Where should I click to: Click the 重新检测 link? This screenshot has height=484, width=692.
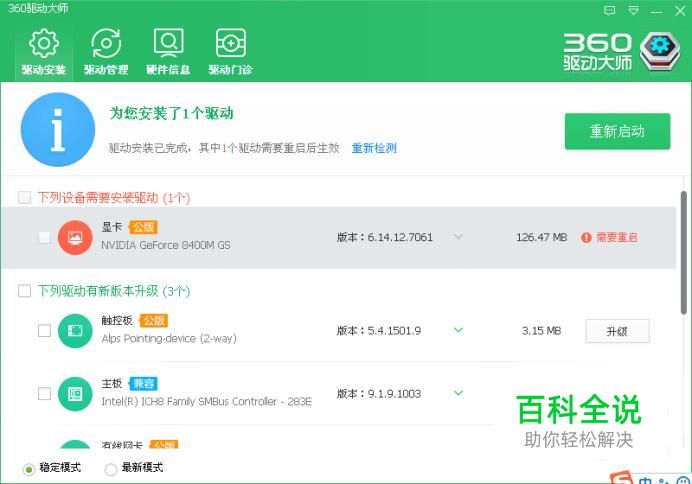[374, 148]
